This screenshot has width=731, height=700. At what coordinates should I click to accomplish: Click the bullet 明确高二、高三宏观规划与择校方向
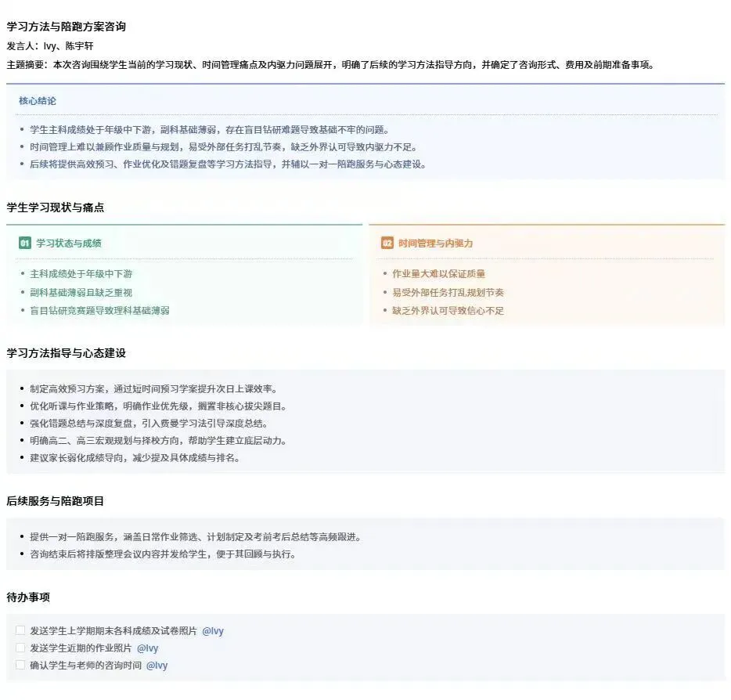(x=159, y=441)
